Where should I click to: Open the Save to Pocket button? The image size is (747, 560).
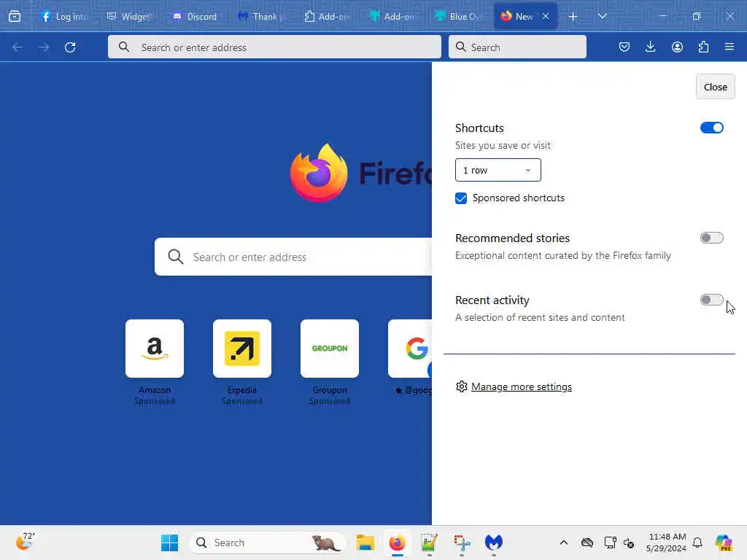click(624, 47)
